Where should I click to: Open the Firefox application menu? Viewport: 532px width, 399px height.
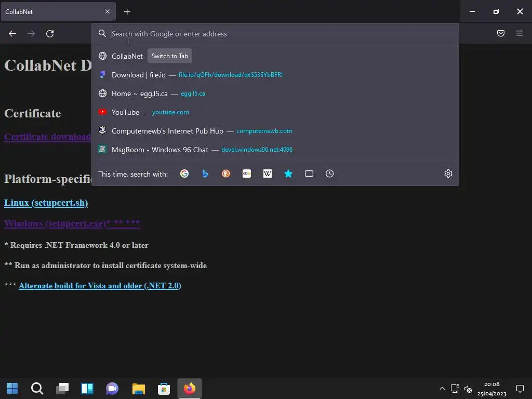(519, 33)
